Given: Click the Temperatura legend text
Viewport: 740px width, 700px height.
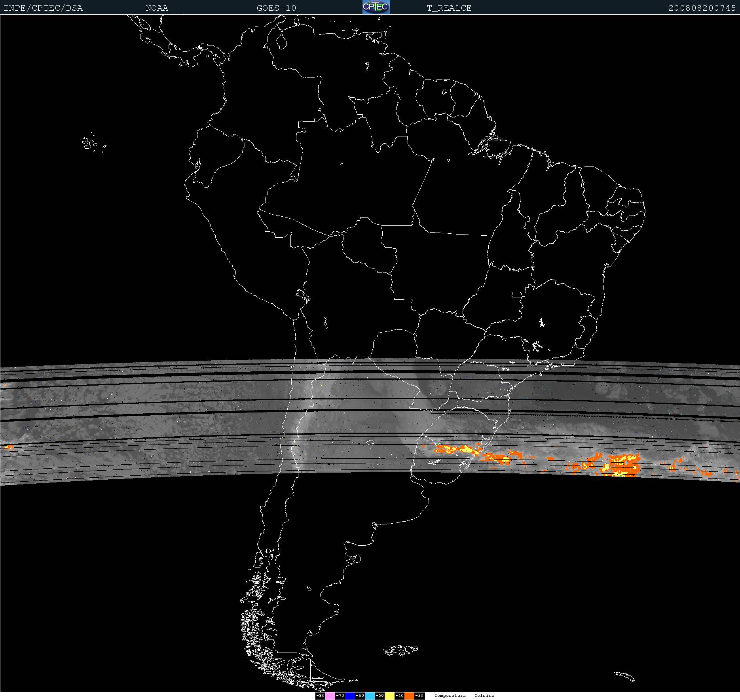Looking at the screenshot, I should (450, 696).
